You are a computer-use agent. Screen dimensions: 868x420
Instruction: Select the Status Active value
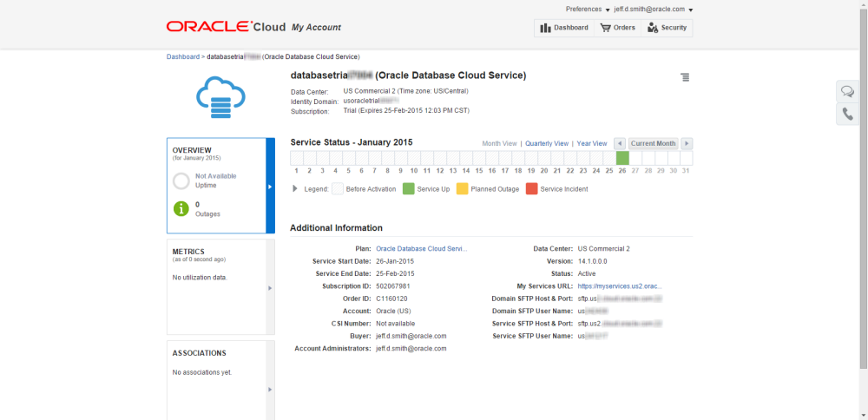(x=586, y=274)
